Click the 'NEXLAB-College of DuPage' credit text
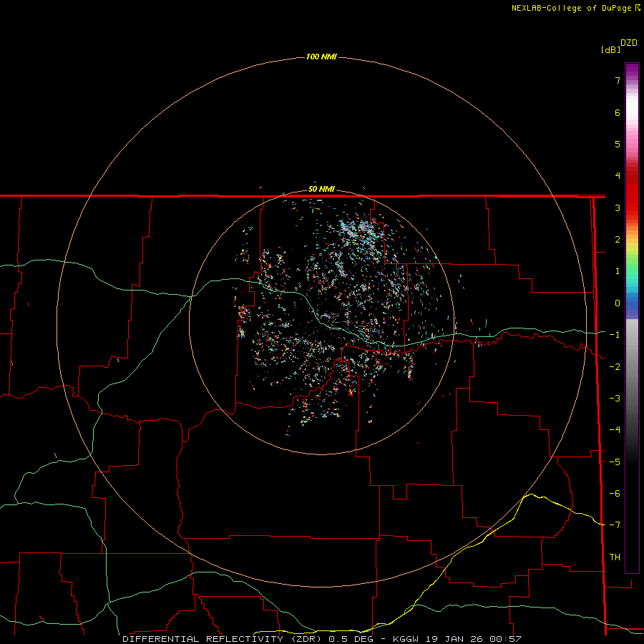 [572, 8]
